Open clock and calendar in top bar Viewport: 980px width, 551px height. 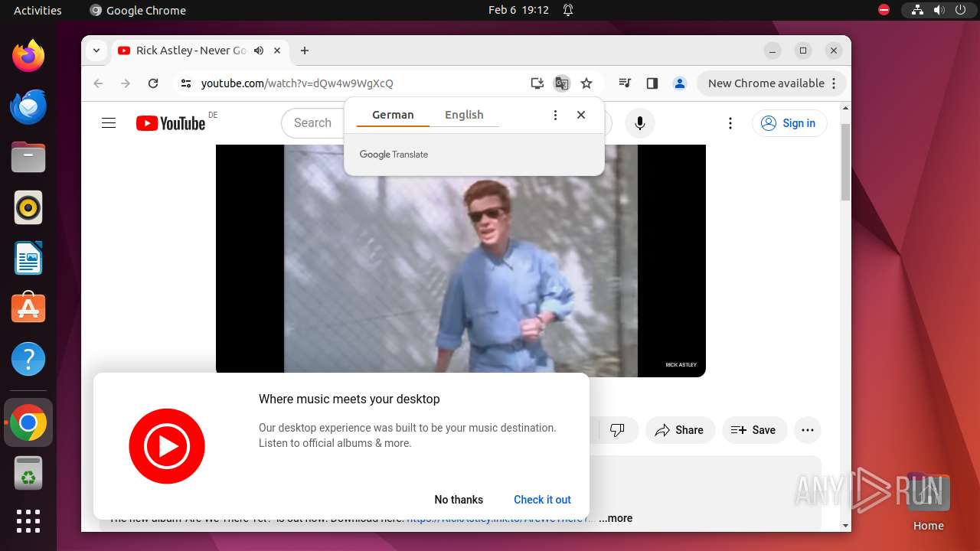518,10
